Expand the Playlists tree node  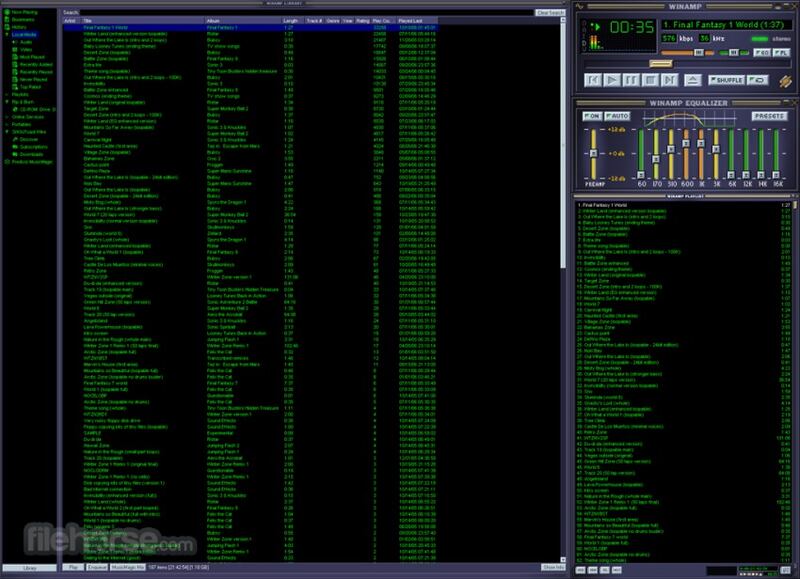pyautogui.click(x=5, y=94)
